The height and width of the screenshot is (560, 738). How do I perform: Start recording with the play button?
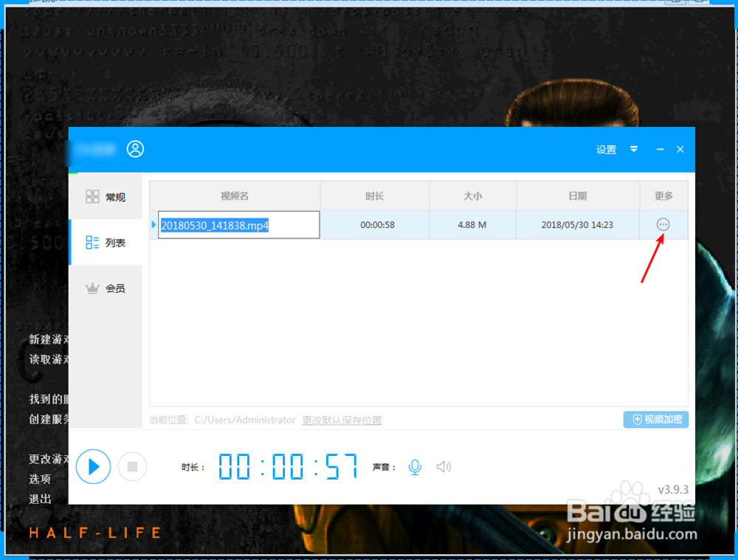point(93,466)
